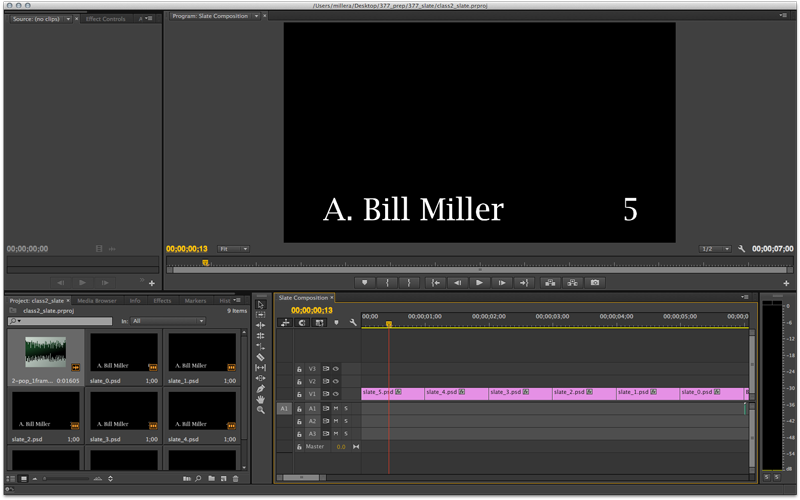Click New Item icon in Project panel
The width and height of the screenshot is (800, 500).
224,479
